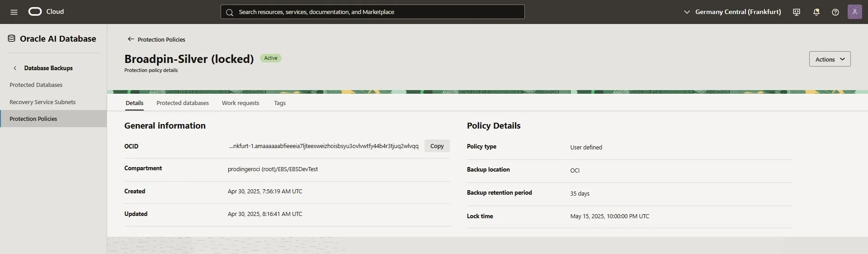Click the Backup location label
Screen dimensions: 868x254
pyautogui.click(x=488, y=169)
